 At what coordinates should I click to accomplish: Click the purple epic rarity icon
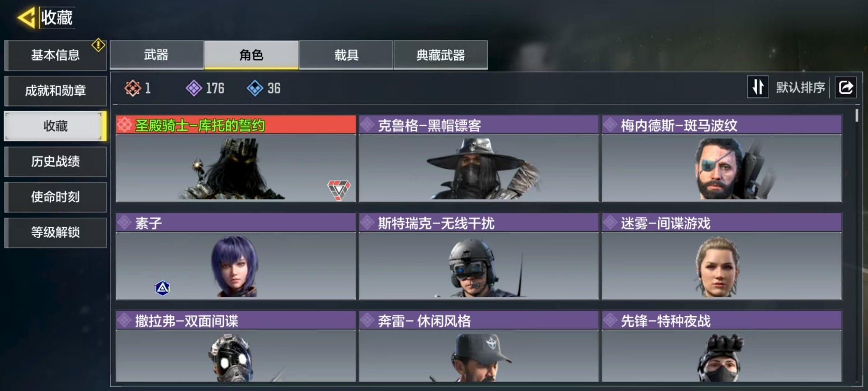(x=194, y=88)
